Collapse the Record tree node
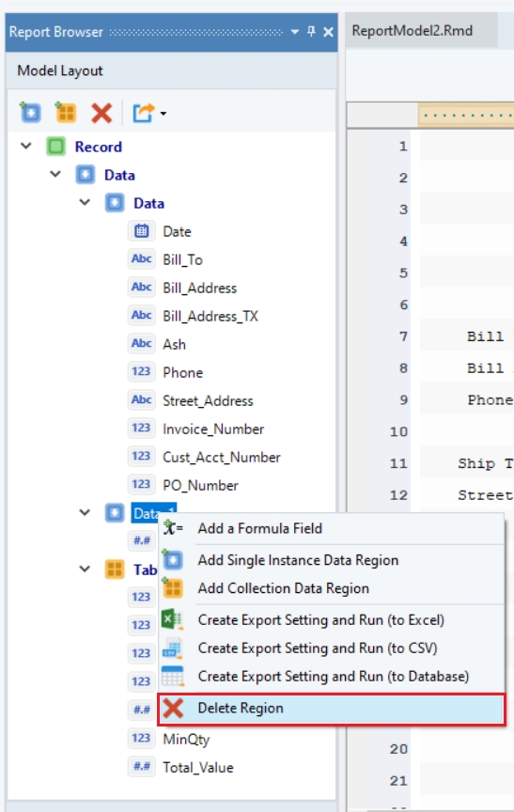The width and height of the screenshot is (514, 812). (x=26, y=146)
